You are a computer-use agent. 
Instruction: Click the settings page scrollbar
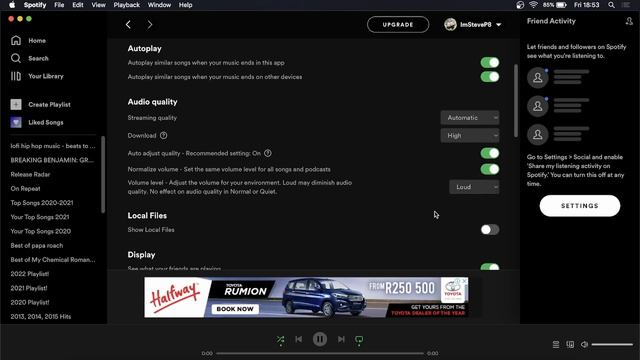(x=516, y=100)
